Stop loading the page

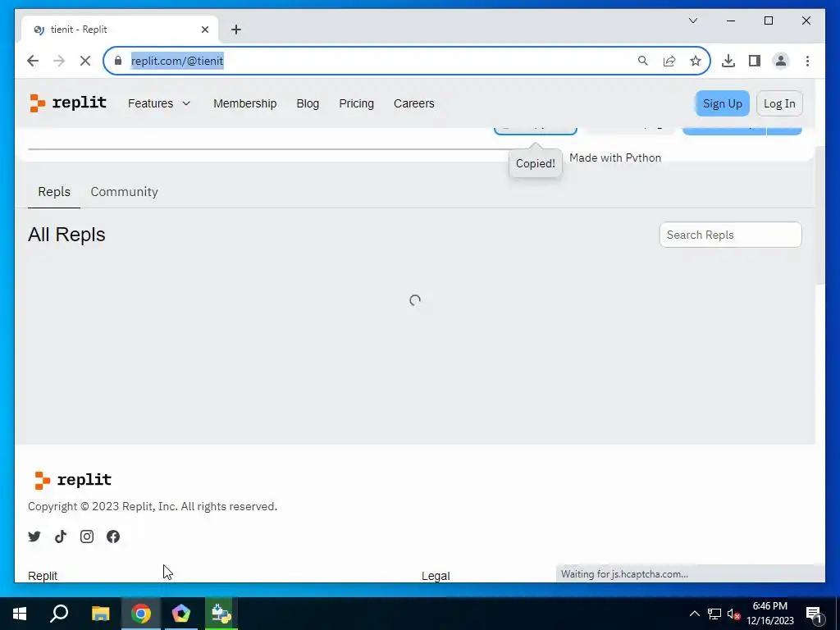[x=85, y=61]
